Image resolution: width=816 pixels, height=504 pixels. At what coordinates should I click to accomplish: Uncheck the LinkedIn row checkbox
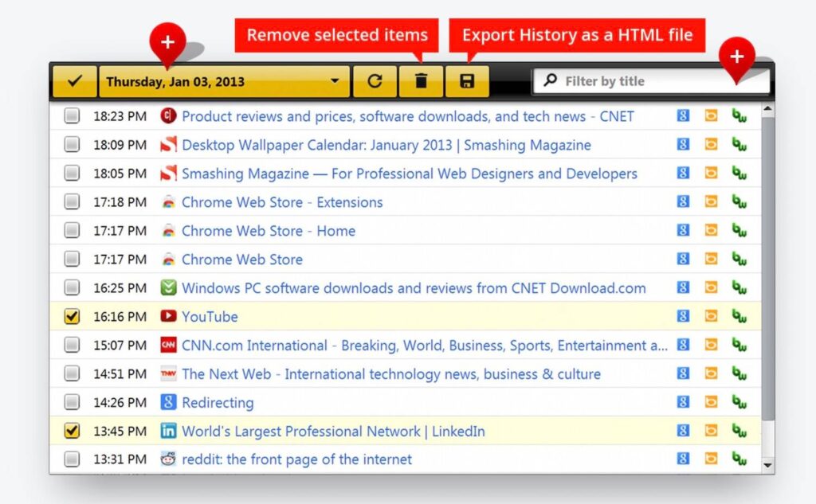tap(72, 431)
